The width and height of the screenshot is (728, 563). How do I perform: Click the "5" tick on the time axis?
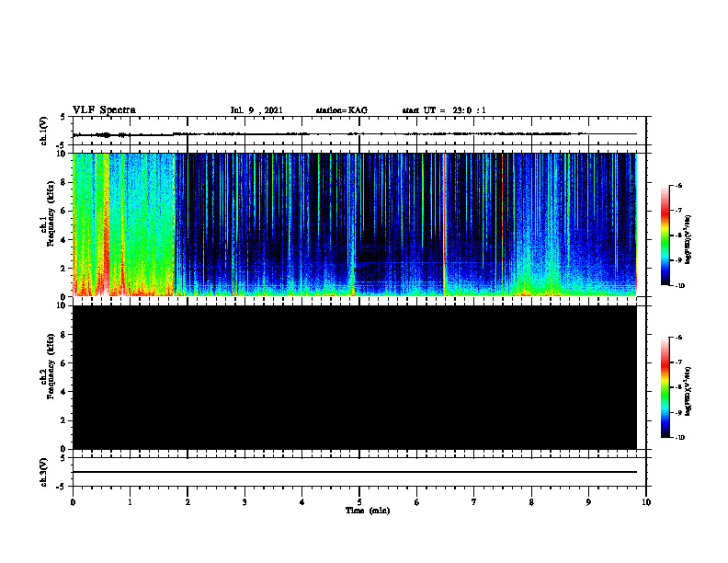point(359,502)
